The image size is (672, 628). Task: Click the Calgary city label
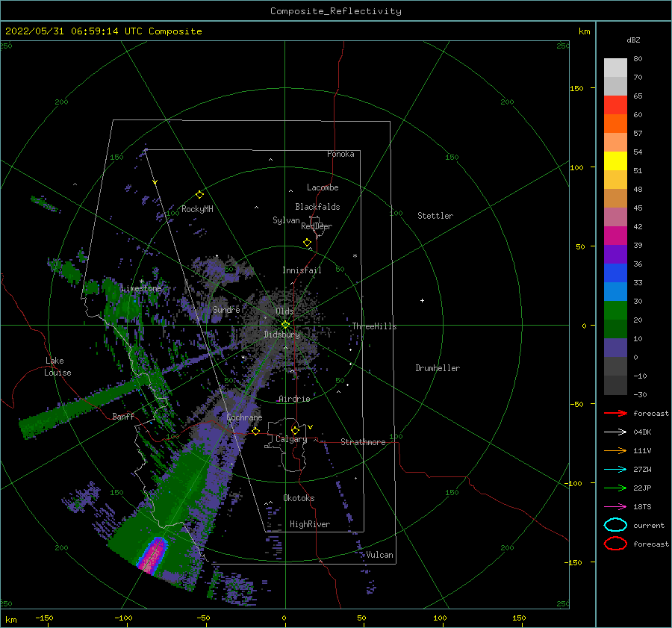[x=291, y=439]
